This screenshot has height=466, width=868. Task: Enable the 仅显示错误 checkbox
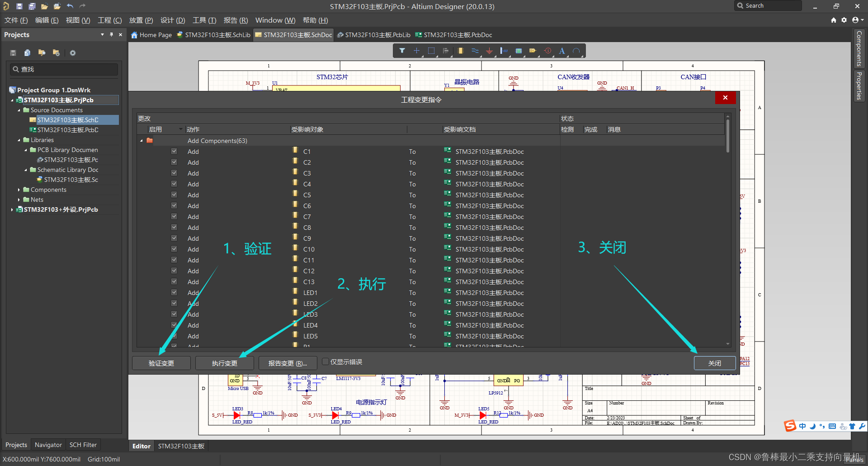click(x=325, y=361)
